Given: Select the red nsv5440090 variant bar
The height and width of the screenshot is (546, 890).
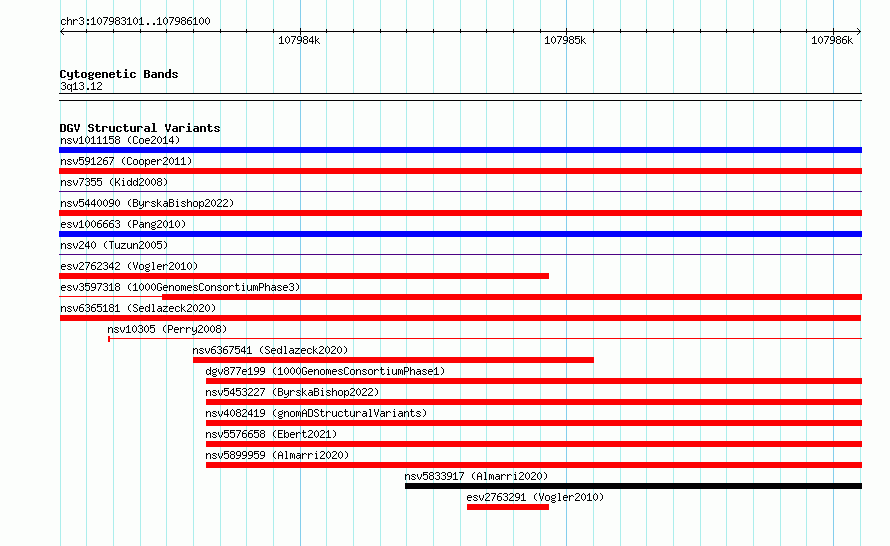Looking at the screenshot, I should pos(460,213).
